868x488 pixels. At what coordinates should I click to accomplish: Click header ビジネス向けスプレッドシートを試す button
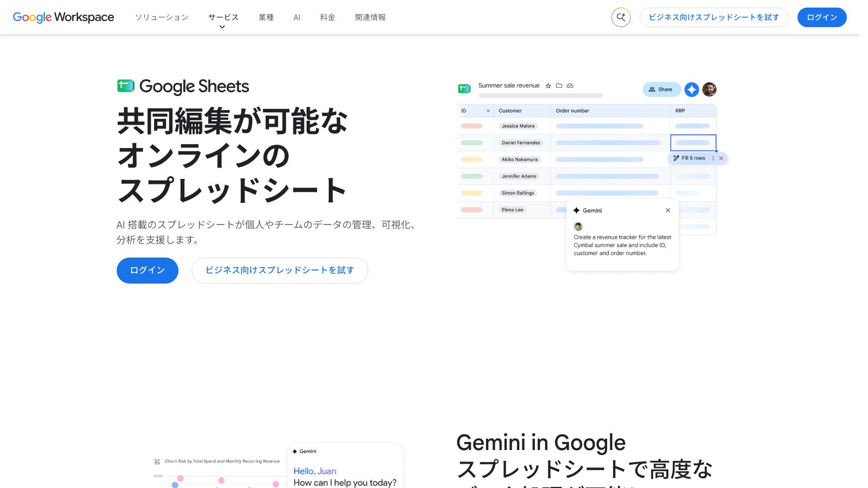coord(714,17)
